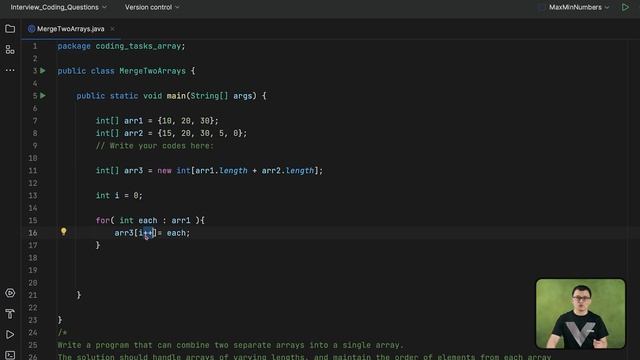Open the Terminal tool window icon
Image resolution: width=640 pixels, height=360 pixels.
(10, 354)
